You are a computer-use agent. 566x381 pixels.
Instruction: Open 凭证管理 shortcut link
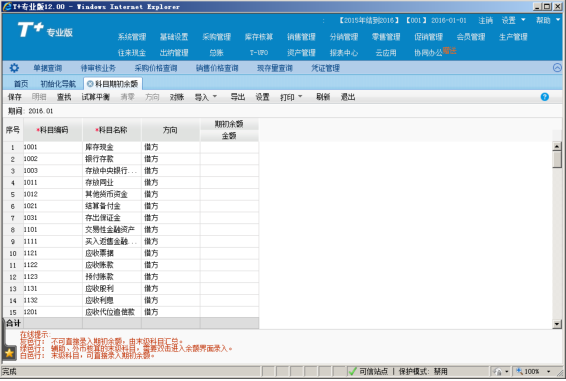(x=325, y=68)
